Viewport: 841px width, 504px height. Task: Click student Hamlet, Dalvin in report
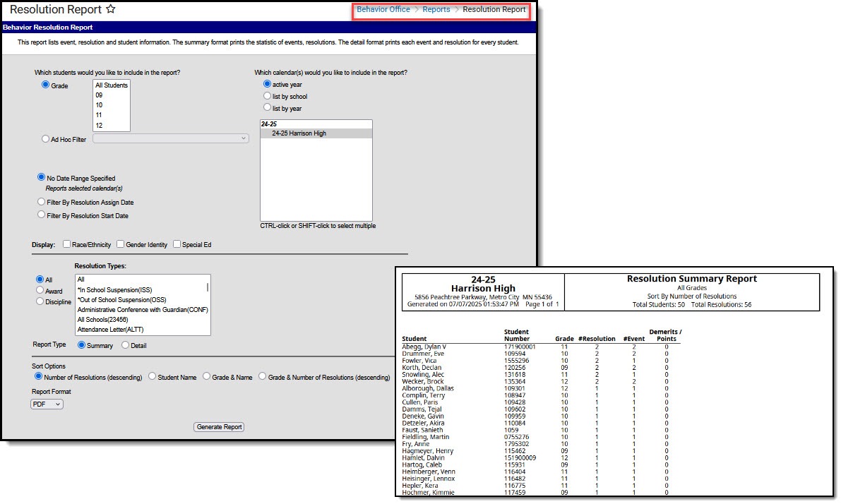click(423, 458)
